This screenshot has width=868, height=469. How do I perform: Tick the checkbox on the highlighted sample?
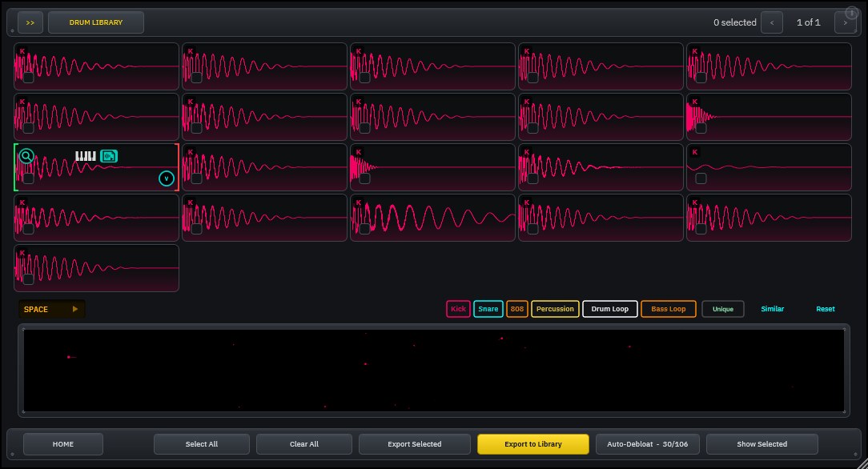[28, 178]
